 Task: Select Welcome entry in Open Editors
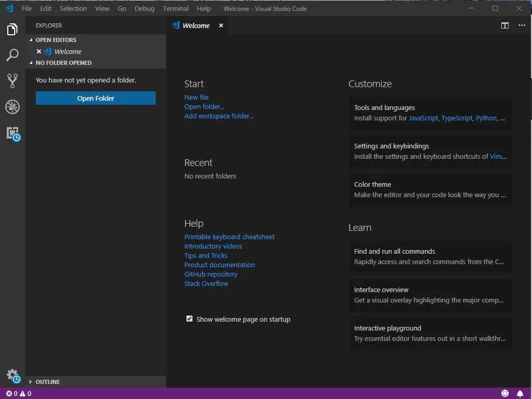click(x=96, y=51)
